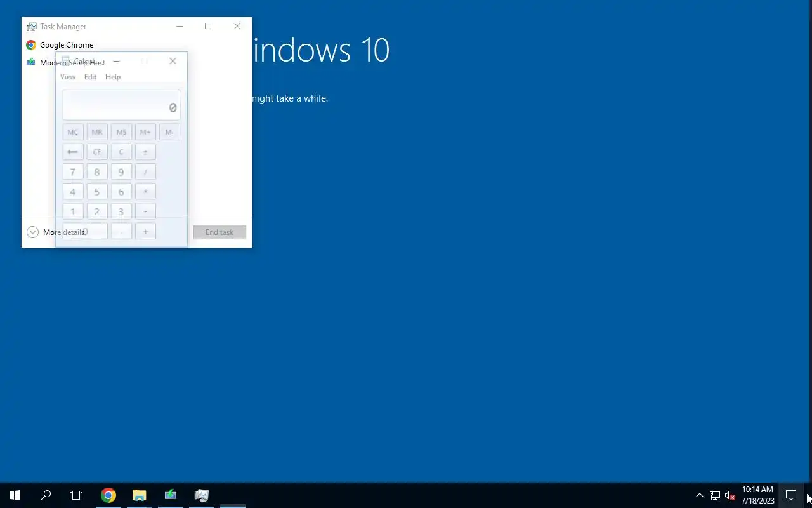
Task: Click the multiply key on Calculator
Action: coord(145,192)
